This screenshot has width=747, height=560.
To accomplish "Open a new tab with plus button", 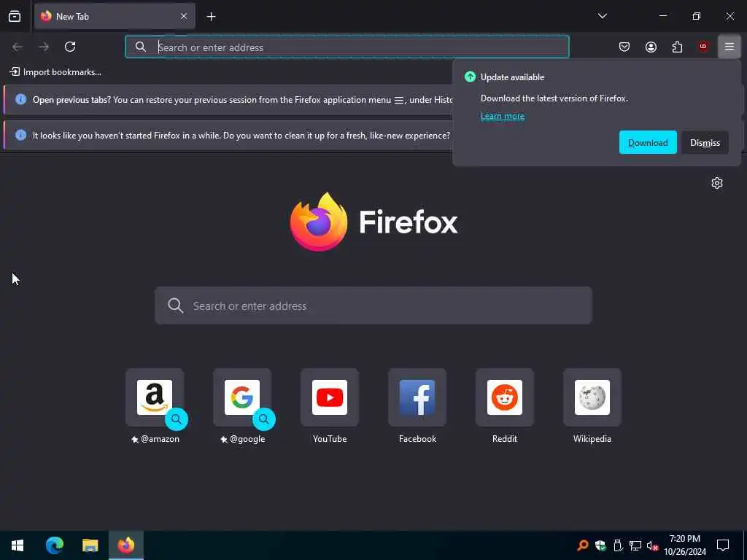I will coord(211,17).
